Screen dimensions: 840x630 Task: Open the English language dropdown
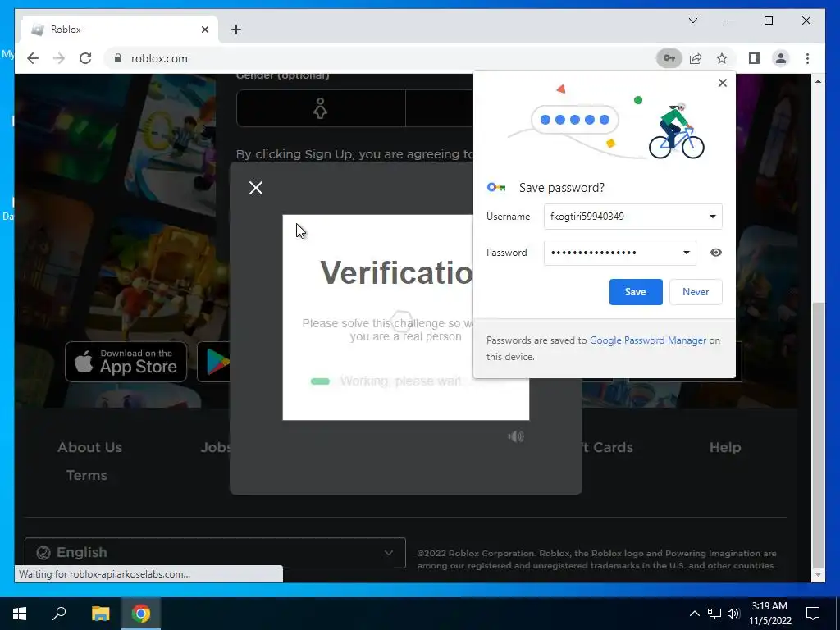[x=215, y=552]
